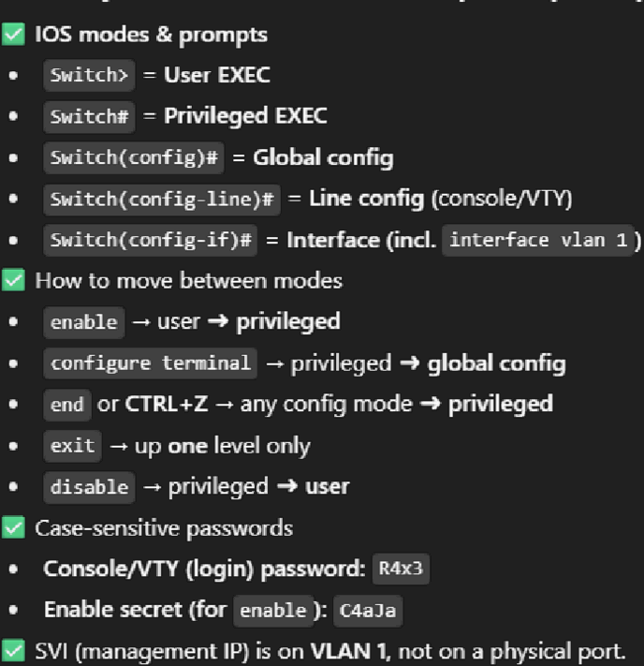Click the configure terminal command snippet
The height and width of the screenshot is (666, 644).
(x=151, y=363)
